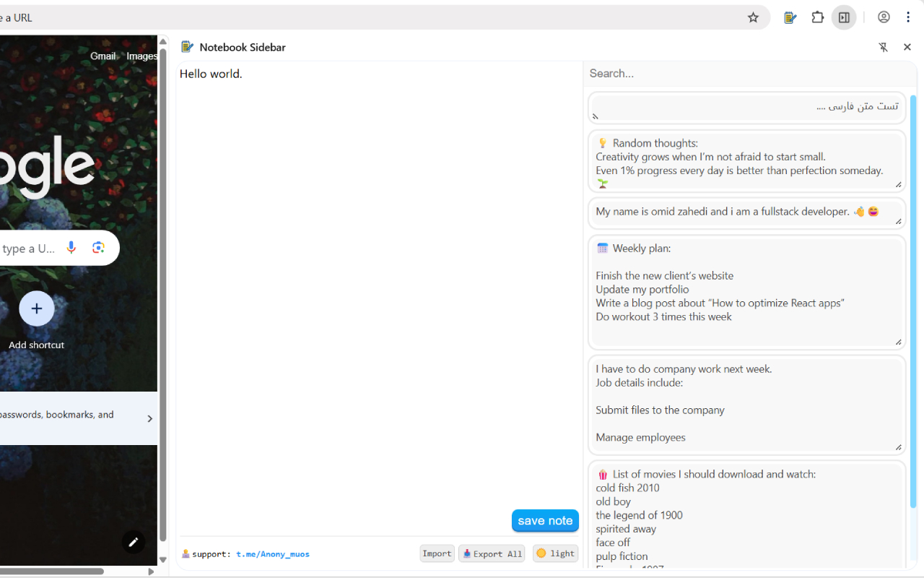Click the notes list blue scrollbar

tap(912, 300)
